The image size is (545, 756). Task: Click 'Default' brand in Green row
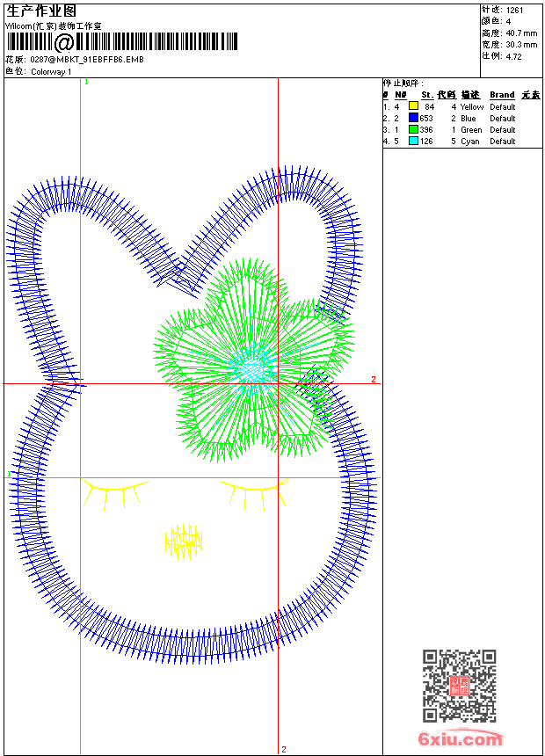(503, 130)
